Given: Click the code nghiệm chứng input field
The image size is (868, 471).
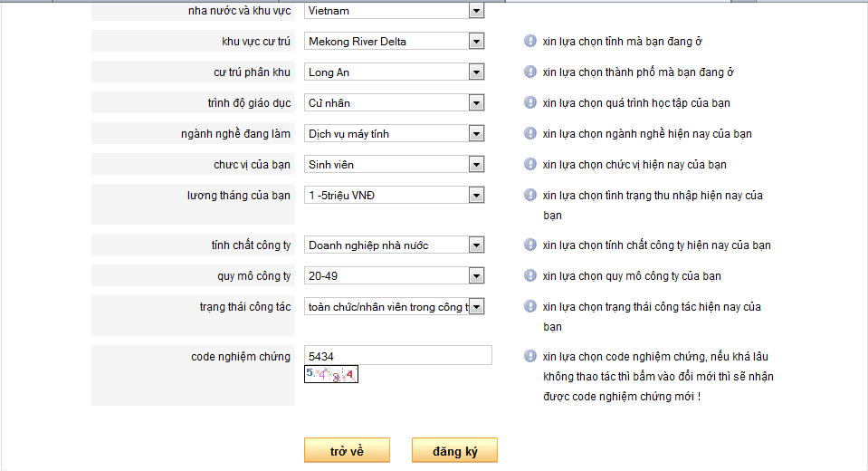Looking at the screenshot, I should coord(398,355).
